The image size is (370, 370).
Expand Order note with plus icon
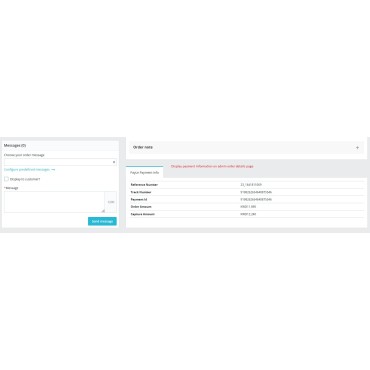pyautogui.click(x=357, y=147)
